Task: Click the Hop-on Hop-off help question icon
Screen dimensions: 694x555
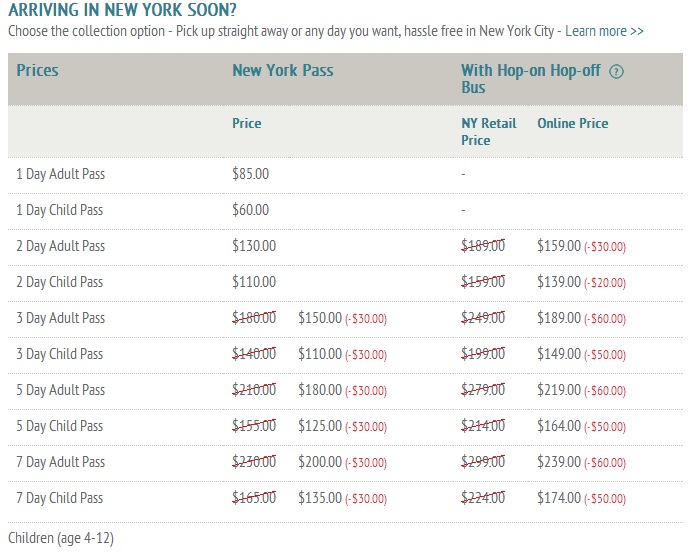Action: (616, 71)
